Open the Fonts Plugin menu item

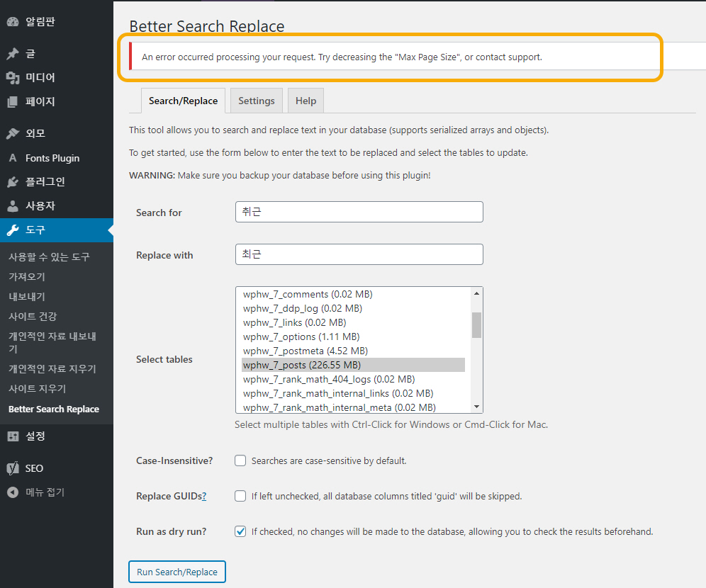coord(52,158)
